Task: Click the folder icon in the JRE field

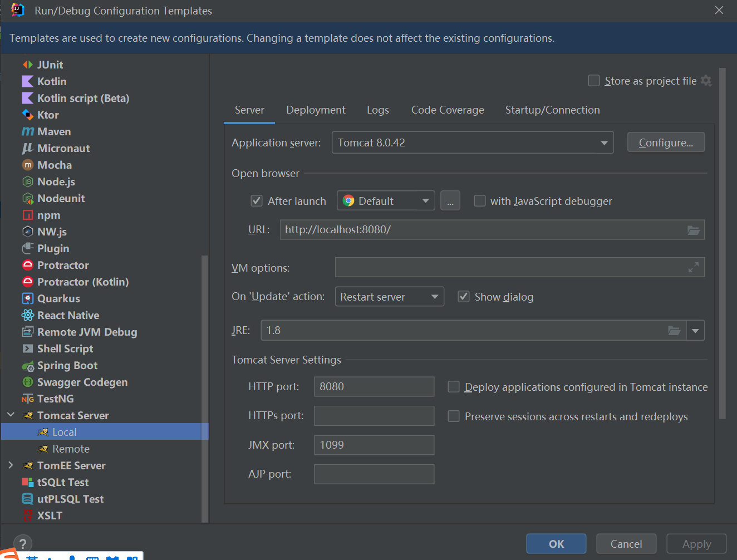Action: coord(674,331)
